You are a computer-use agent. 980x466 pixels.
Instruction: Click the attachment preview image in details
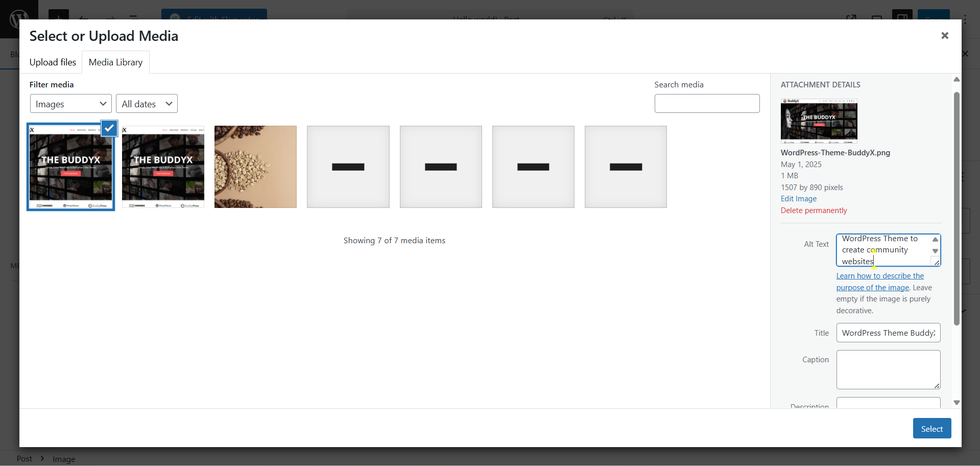[819, 121]
